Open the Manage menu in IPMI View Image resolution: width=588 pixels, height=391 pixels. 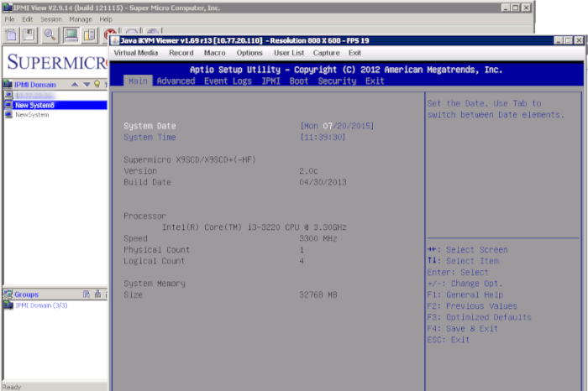(x=81, y=18)
